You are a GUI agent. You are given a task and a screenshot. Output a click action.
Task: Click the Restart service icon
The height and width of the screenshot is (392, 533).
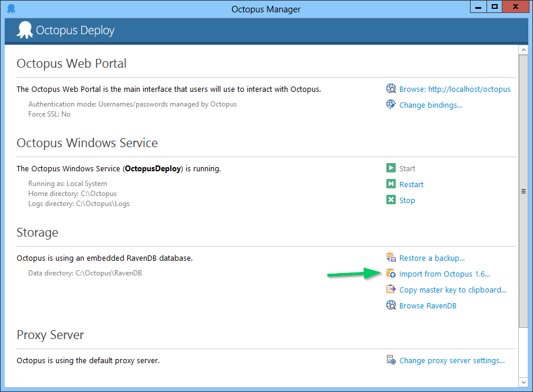coord(392,184)
